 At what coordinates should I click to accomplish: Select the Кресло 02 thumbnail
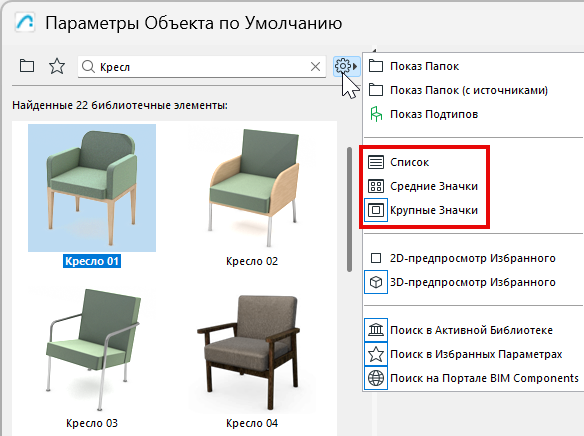pos(252,188)
